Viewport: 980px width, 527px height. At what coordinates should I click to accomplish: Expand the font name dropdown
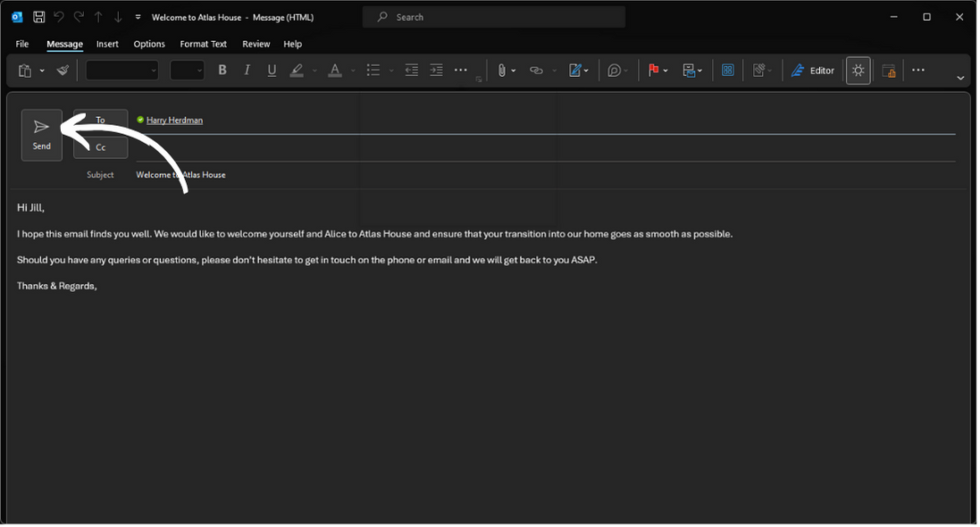pyautogui.click(x=154, y=71)
